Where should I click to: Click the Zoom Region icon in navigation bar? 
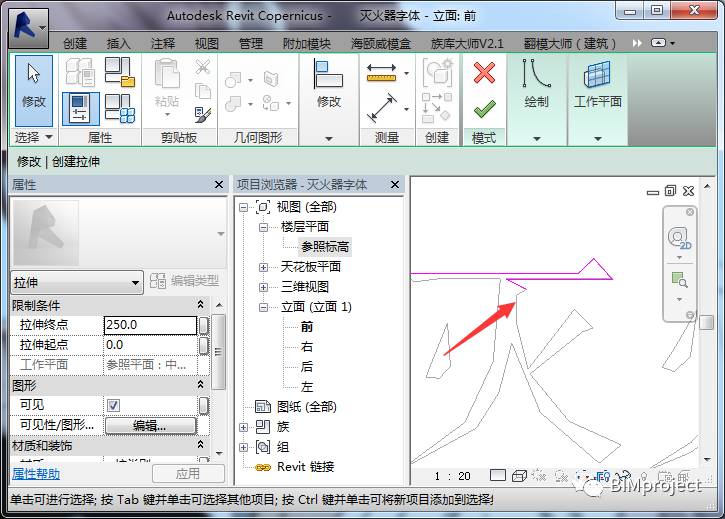coord(679,280)
